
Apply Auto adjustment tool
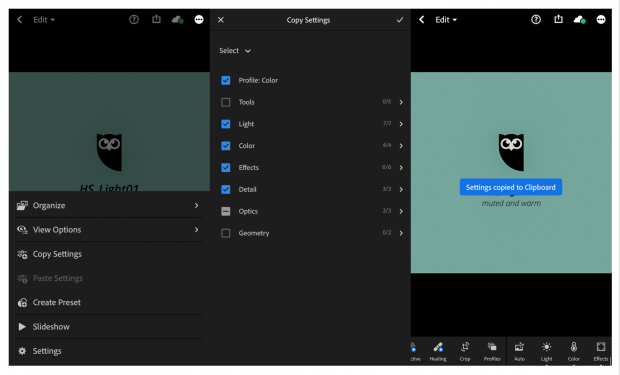pos(519,351)
